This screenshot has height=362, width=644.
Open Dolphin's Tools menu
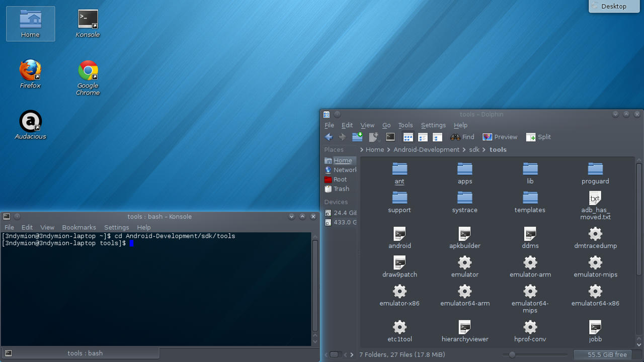coord(406,125)
